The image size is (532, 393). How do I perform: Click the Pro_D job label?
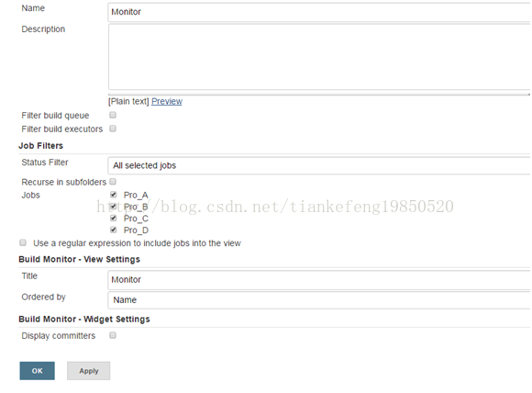pyautogui.click(x=136, y=230)
